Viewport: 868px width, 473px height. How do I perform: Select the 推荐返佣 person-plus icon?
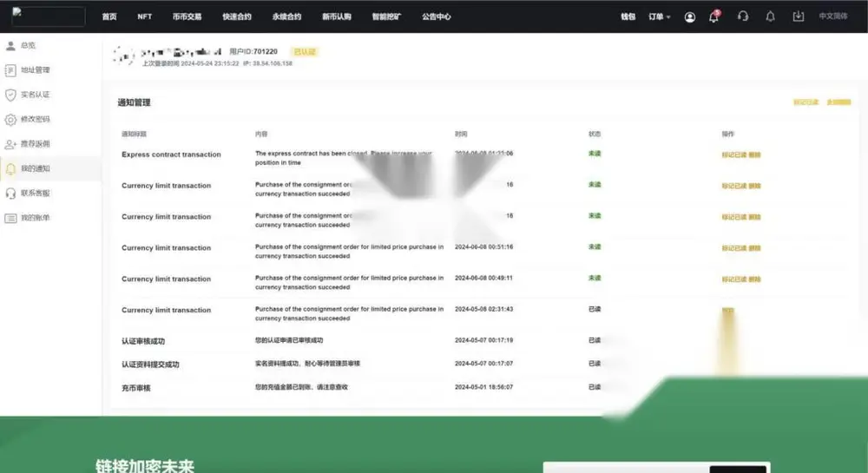tap(10, 144)
